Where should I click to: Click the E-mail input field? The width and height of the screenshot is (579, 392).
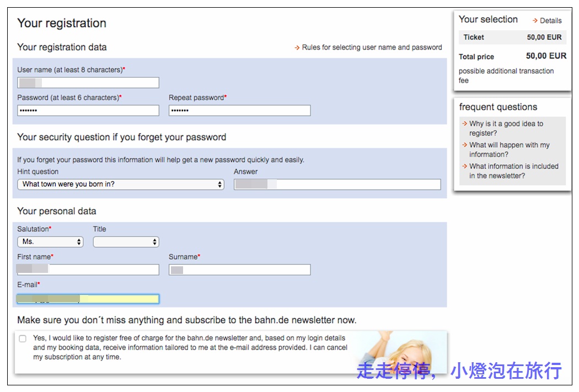[88, 299]
